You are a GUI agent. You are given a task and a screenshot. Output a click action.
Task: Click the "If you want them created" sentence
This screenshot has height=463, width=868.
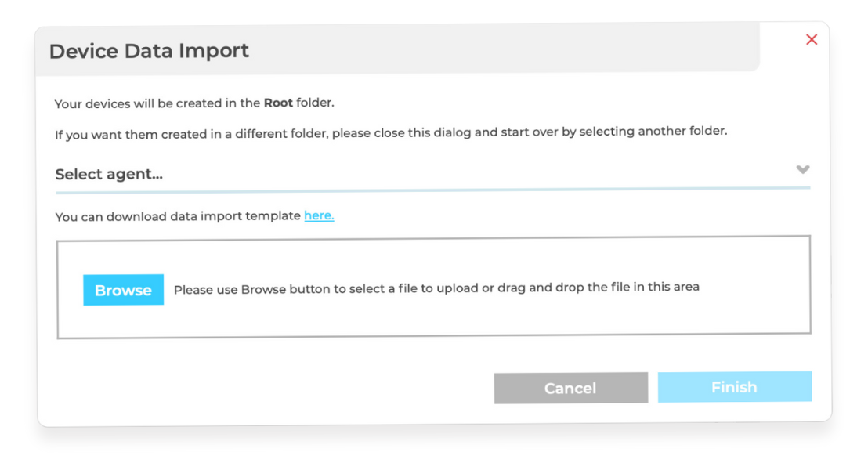[x=391, y=133]
